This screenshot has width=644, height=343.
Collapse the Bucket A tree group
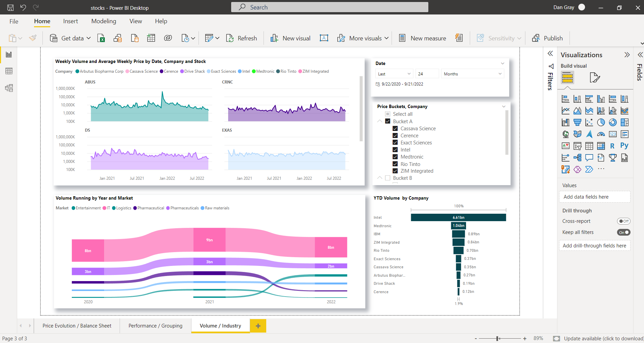click(x=380, y=121)
